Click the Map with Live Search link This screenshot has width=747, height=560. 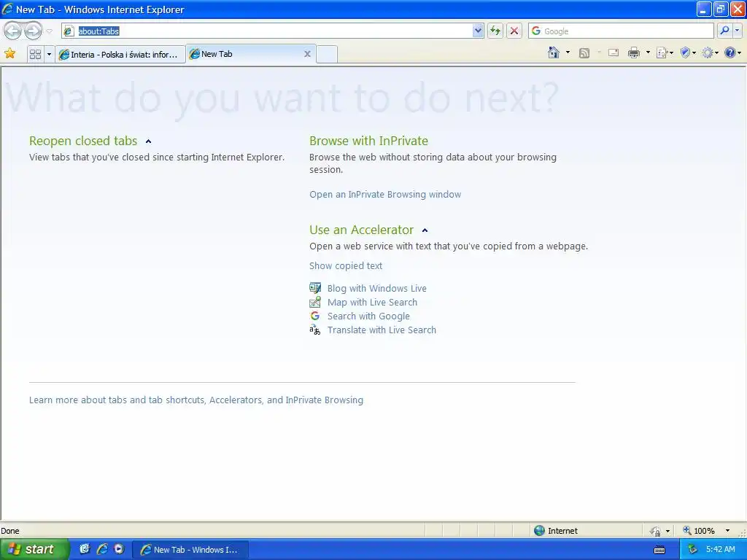(x=372, y=302)
